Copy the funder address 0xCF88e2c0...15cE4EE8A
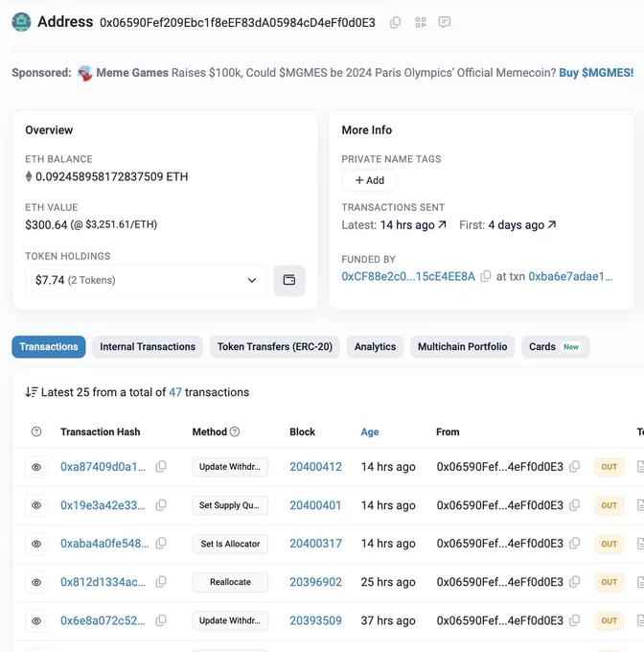This screenshot has height=652, width=644. point(485,276)
